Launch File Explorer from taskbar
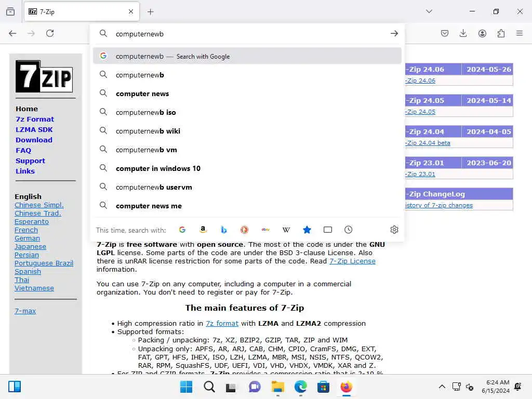Image resolution: width=532 pixels, height=399 pixels. point(277,387)
